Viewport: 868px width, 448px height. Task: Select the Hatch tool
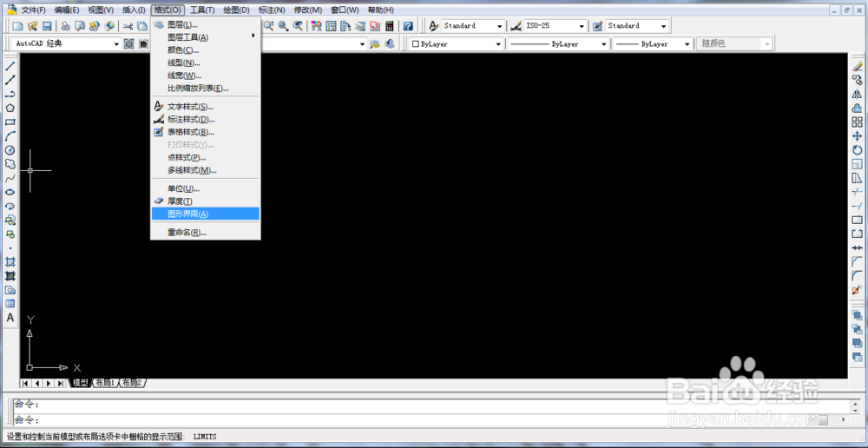pyautogui.click(x=10, y=261)
